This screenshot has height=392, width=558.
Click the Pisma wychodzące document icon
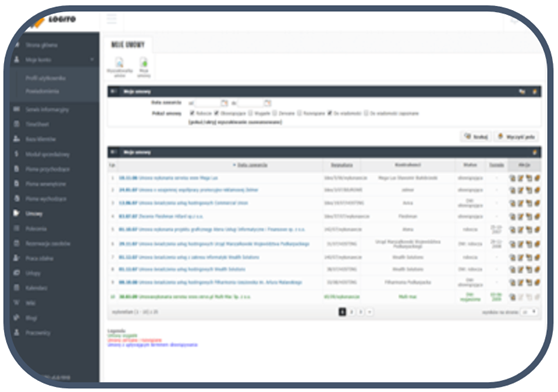(17, 198)
